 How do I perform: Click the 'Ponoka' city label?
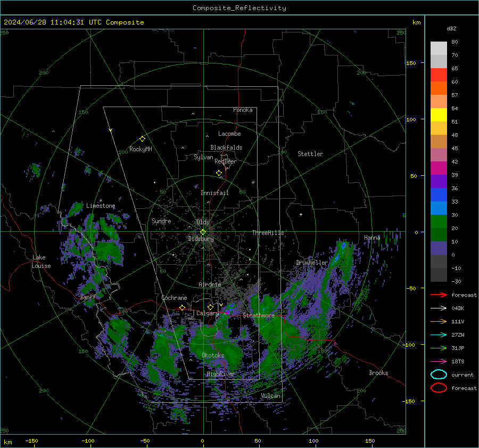(x=243, y=110)
